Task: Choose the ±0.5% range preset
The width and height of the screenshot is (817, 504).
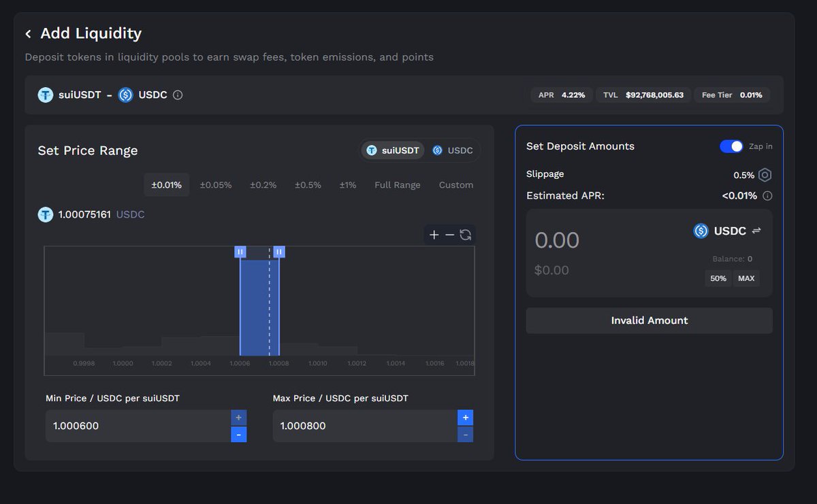Action: tap(308, 185)
